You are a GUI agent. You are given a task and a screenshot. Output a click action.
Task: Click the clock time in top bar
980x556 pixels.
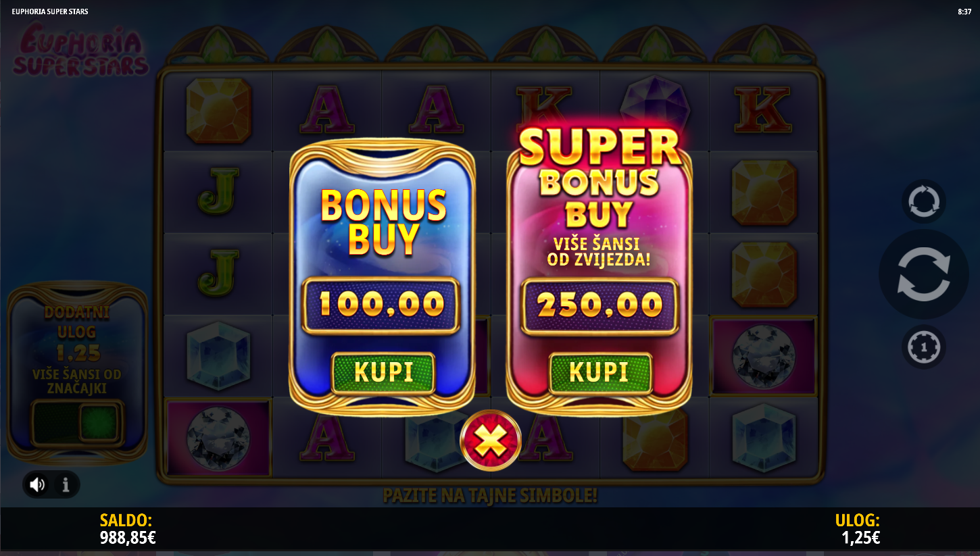click(964, 11)
